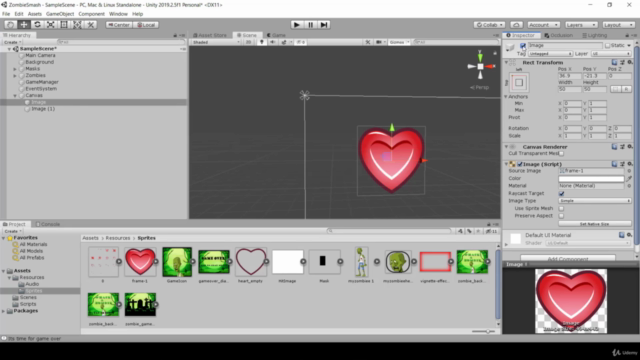This screenshot has height=360, width=640.
Task: Pause the game playback
Action: (x=310, y=25)
